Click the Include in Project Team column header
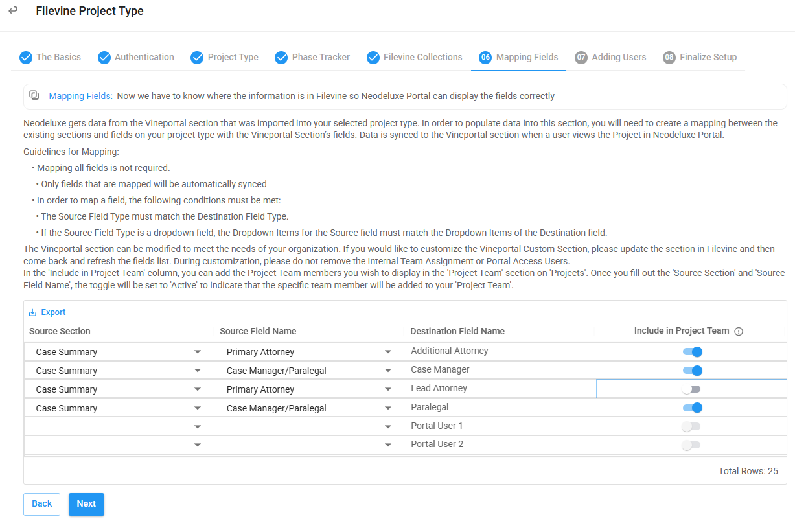 click(682, 330)
